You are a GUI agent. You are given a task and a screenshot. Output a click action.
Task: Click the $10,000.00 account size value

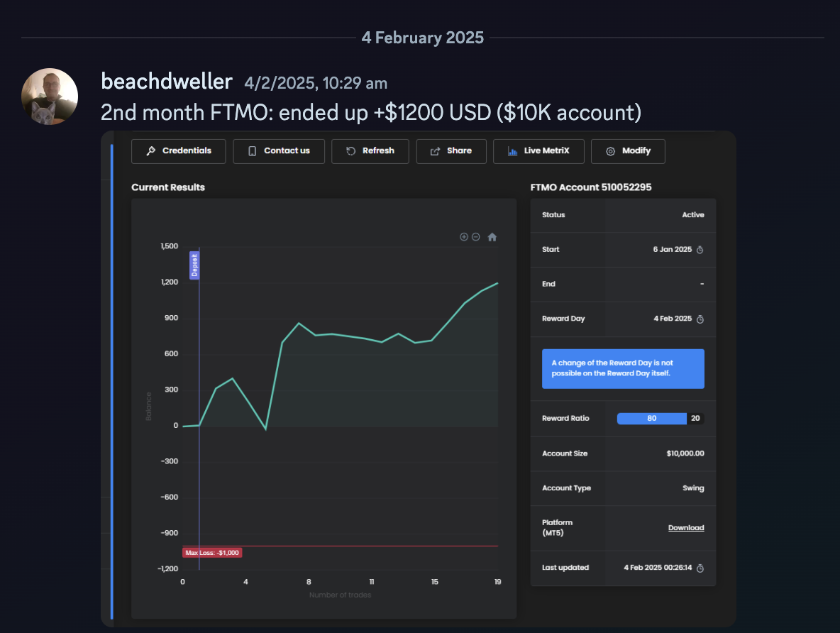click(x=685, y=453)
